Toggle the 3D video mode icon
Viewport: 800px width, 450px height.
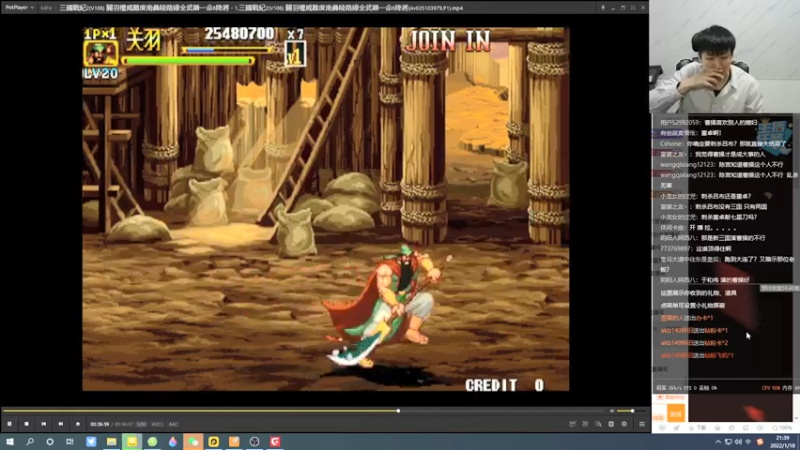coord(585,424)
